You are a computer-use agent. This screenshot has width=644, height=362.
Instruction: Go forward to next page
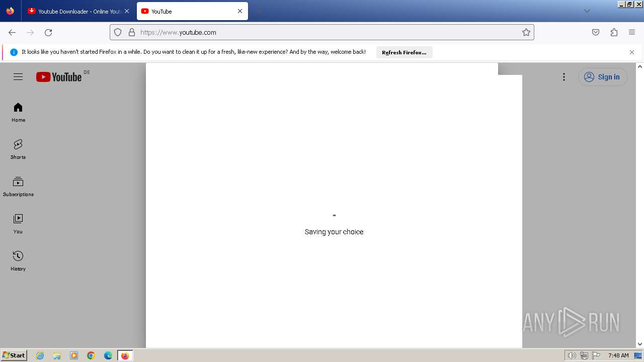coord(30,32)
